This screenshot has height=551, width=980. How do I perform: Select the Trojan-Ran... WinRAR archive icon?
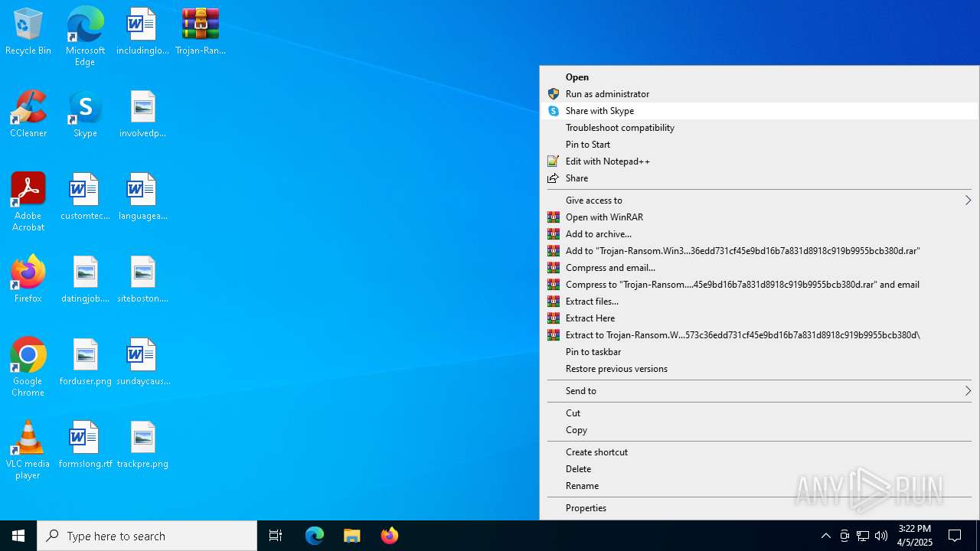pos(201,31)
